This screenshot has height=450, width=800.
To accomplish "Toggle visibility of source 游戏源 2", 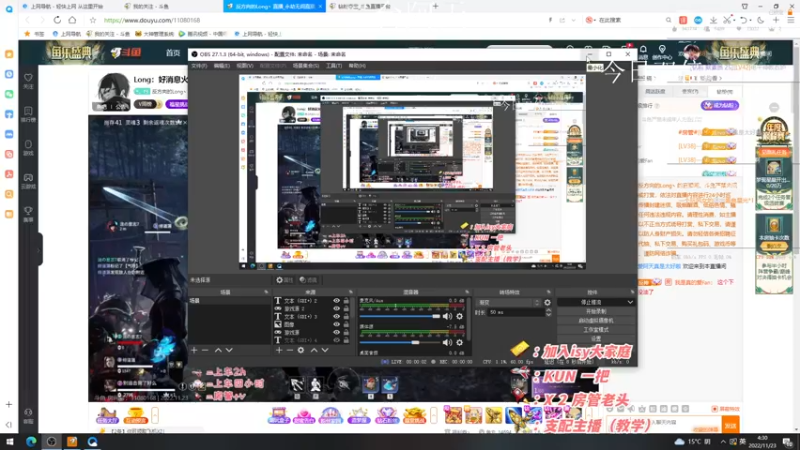I will 336,309.
